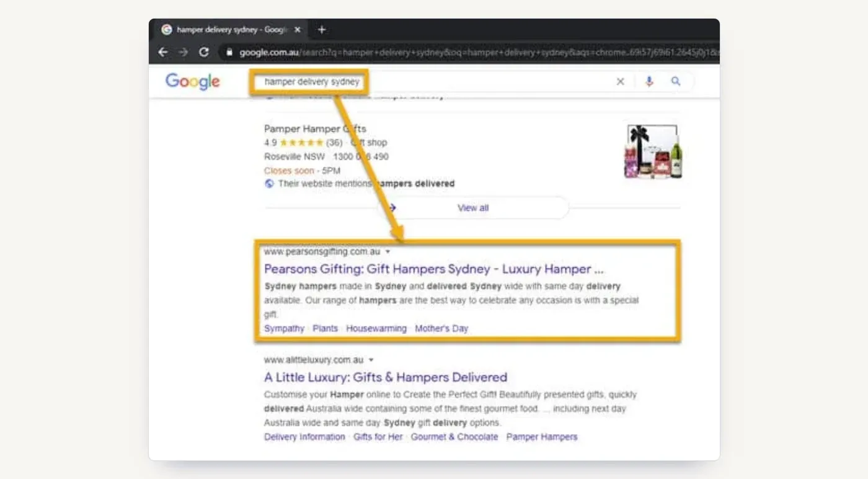
Task: Open the Delivery Information sitelink
Action: click(x=304, y=437)
